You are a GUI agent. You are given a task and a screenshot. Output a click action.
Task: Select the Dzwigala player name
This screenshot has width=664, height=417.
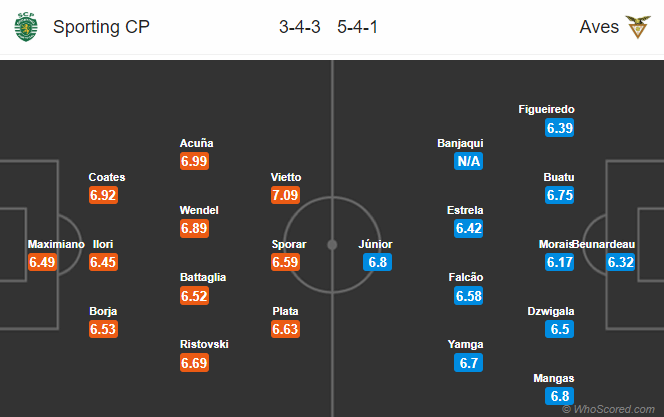[551, 312]
